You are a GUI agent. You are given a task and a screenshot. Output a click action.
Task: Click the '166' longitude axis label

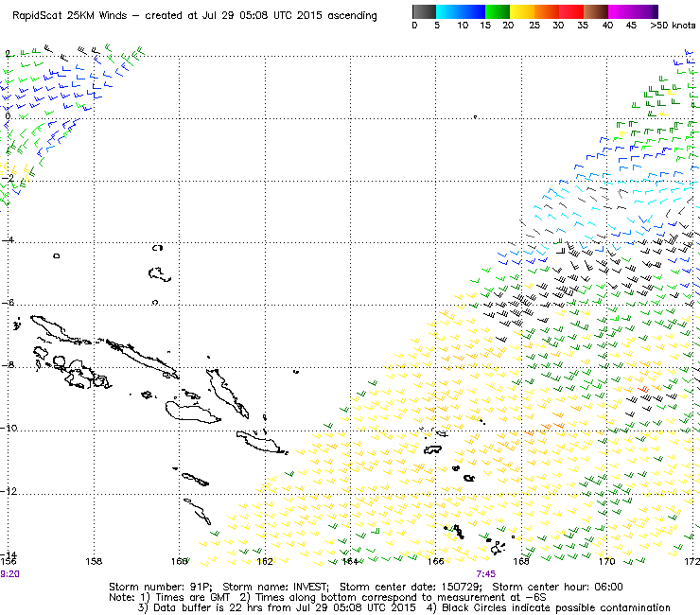point(436,561)
